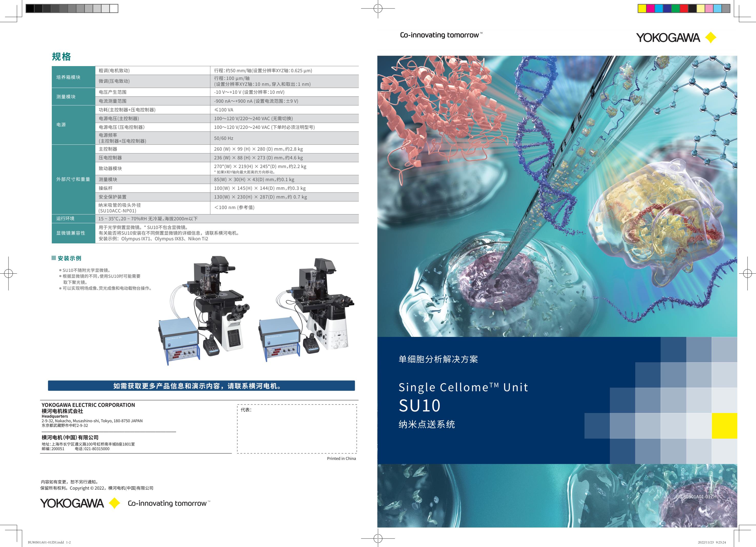This screenshot has width=756, height=547.
Task: Click the 微调(压电致动) cell
Action: pos(153,81)
